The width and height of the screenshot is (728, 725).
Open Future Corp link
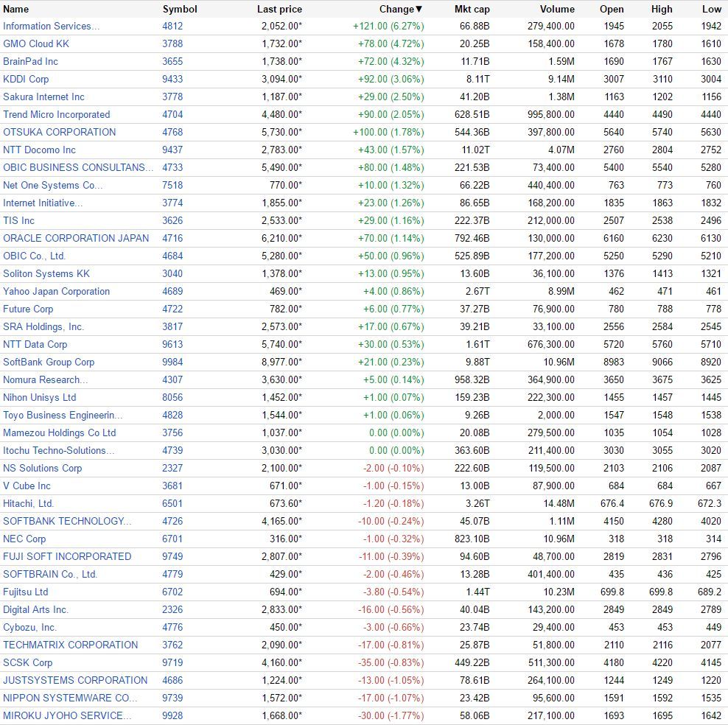28,309
